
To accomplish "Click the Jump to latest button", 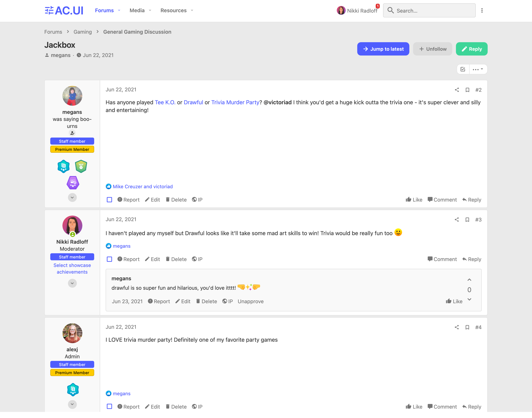I will tap(383, 49).
